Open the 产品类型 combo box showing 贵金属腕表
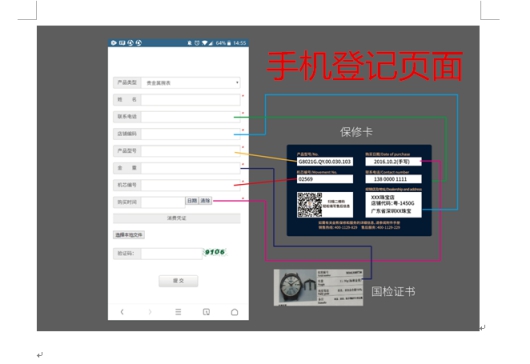530x364 pixels. [191, 83]
